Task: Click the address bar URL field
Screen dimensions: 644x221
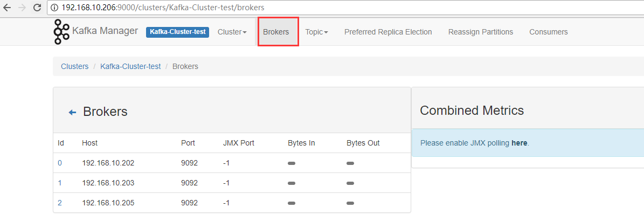Action: [345, 8]
